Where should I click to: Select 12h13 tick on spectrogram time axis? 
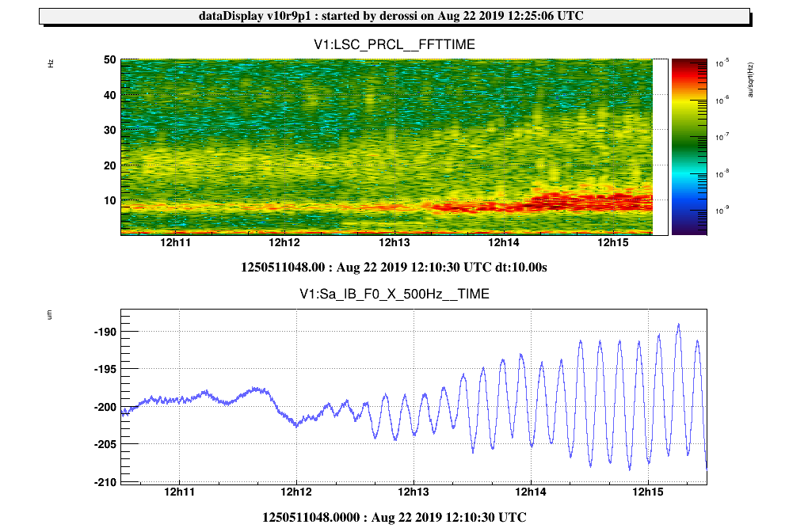tap(394, 242)
